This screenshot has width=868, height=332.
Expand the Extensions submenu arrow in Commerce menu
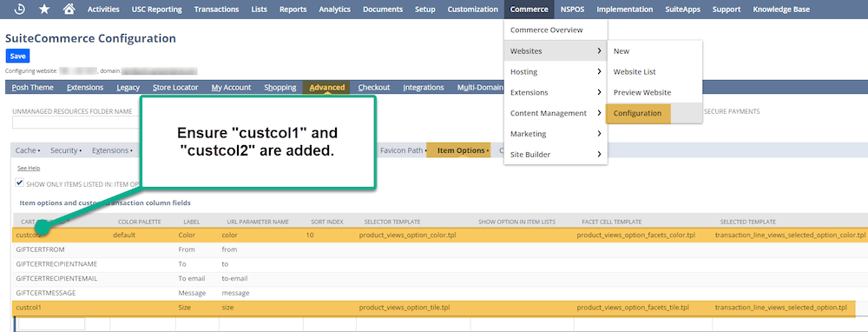[x=599, y=92]
